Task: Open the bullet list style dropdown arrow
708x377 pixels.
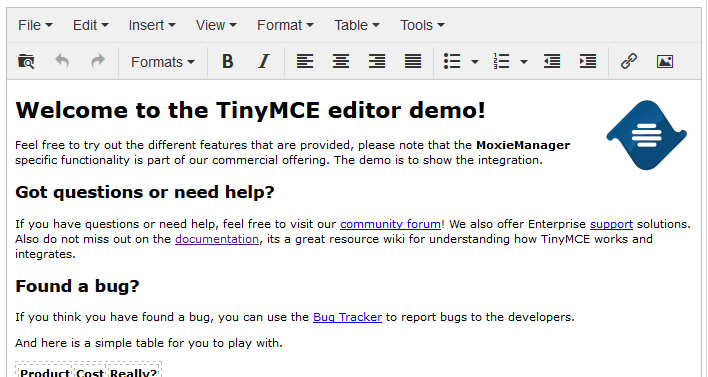Action: pos(475,62)
